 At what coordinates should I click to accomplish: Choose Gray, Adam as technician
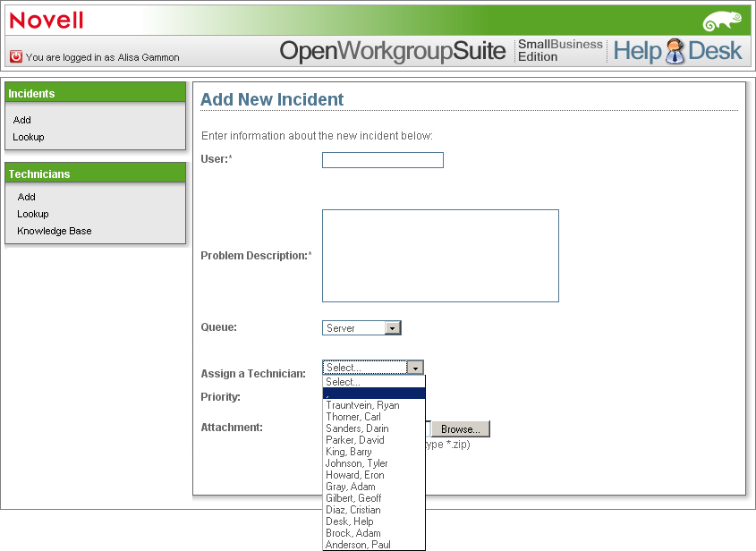tap(374, 487)
